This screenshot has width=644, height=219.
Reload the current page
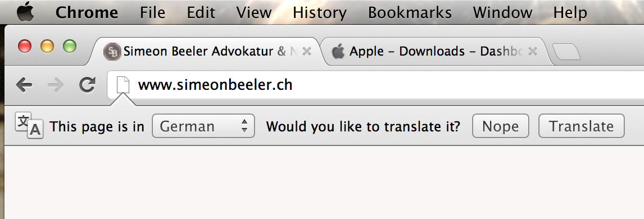[87, 85]
